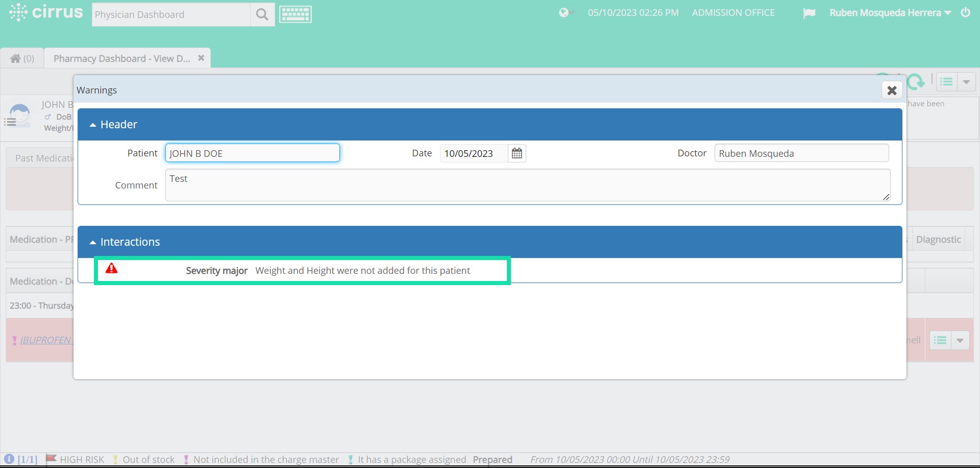Click the search magnifier icon
980x468 pixels.
pos(262,14)
